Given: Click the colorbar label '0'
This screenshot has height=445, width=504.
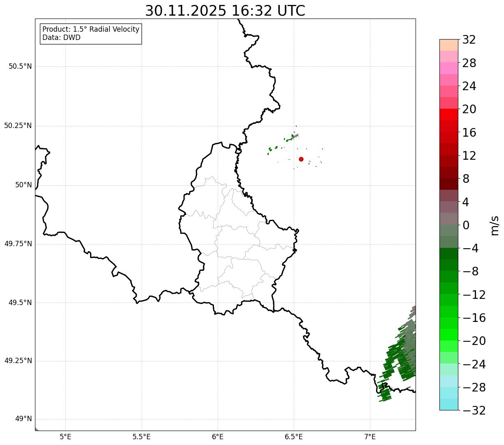Looking at the screenshot, I should point(466,225).
